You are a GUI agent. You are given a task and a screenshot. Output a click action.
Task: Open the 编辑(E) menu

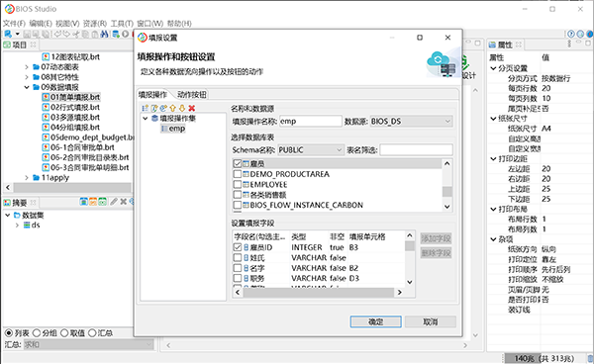pyautogui.click(x=41, y=24)
